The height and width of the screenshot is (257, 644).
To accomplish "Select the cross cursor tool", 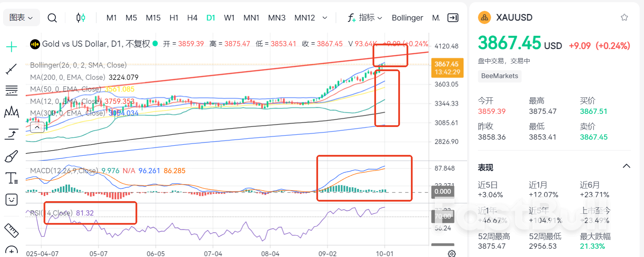I will tap(11, 47).
